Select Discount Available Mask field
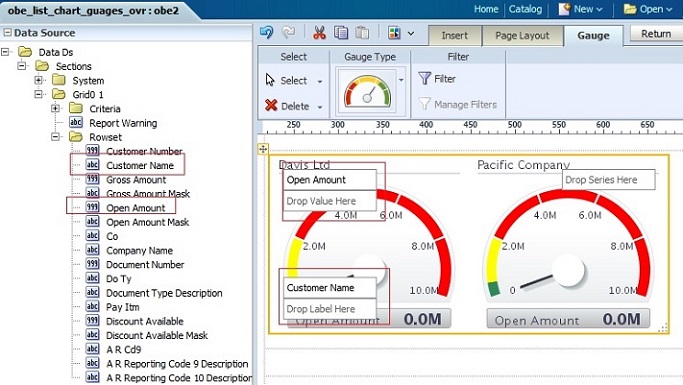683x385 pixels. [x=157, y=335]
